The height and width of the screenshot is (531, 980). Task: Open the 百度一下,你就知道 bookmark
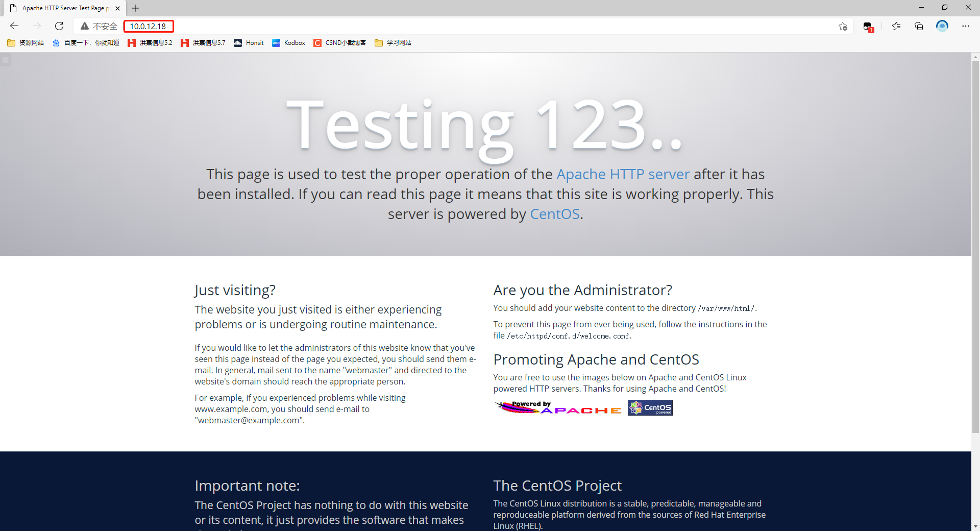pyautogui.click(x=86, y=43)
